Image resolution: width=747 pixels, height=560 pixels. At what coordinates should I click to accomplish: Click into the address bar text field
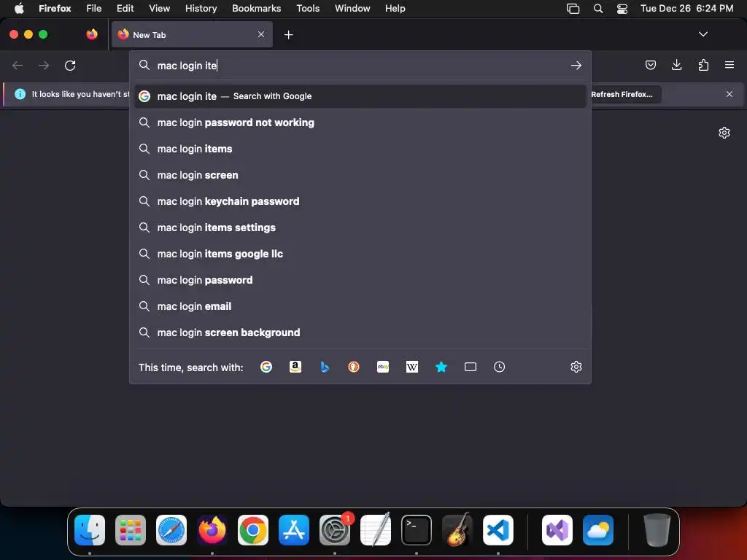coord(360,65)
